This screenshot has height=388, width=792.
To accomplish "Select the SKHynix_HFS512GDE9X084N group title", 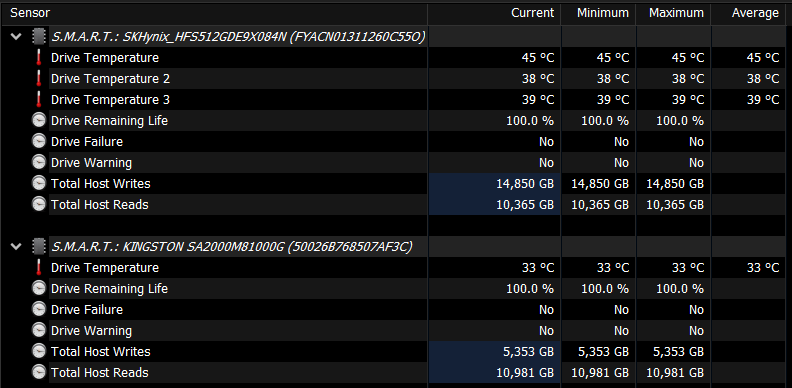I will tap(238, 36).
